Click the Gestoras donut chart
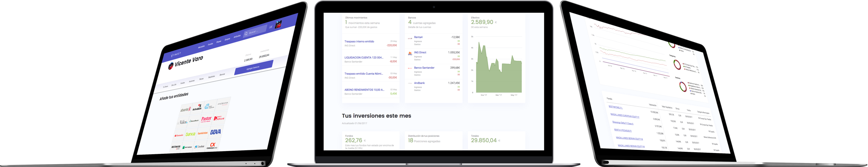The height and width of the screenshot is (167, 868). point(683,86)
